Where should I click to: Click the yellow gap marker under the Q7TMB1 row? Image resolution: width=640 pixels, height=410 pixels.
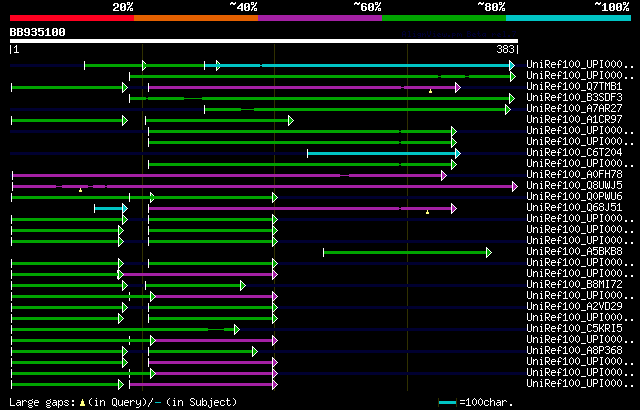(431, 91)
